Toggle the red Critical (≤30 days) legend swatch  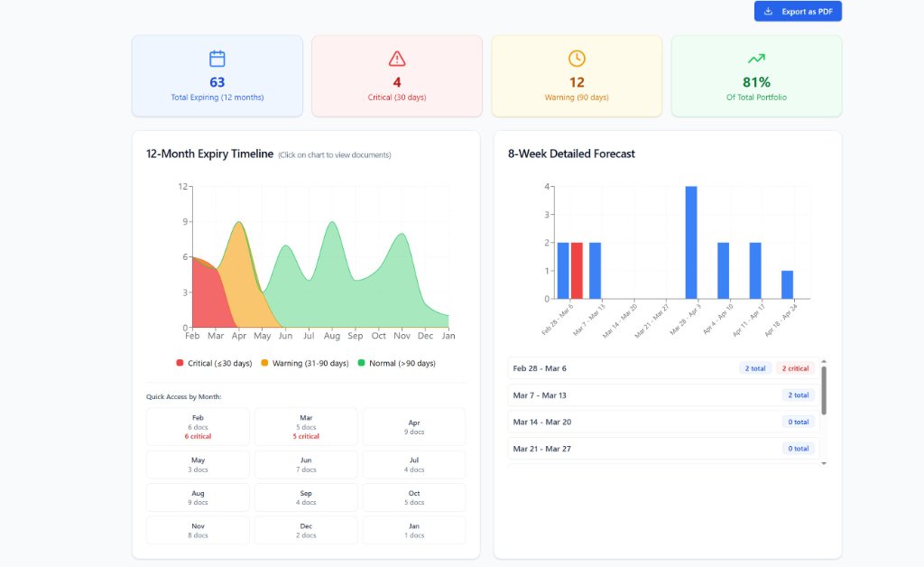pos(180,363)
